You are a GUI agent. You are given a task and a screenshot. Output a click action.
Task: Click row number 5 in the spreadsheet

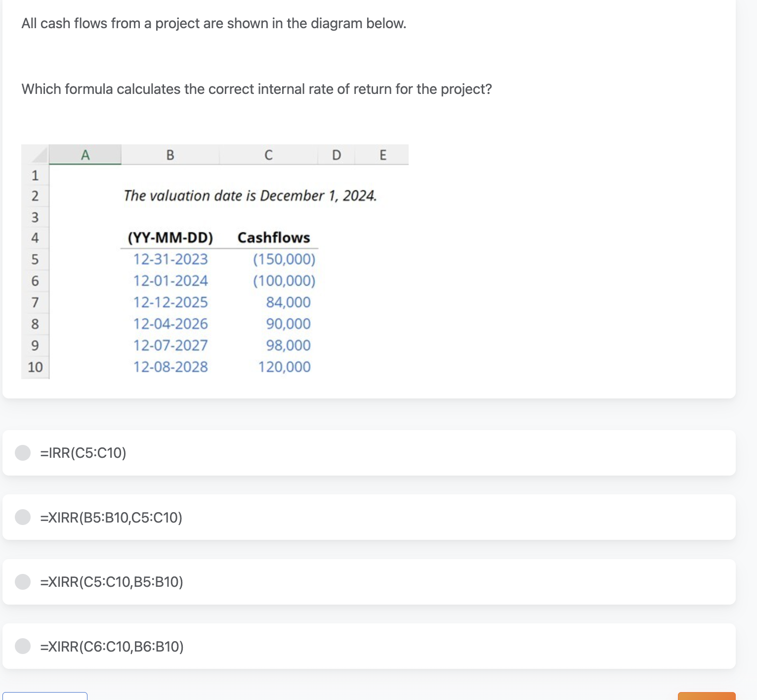tap(35, 260)
